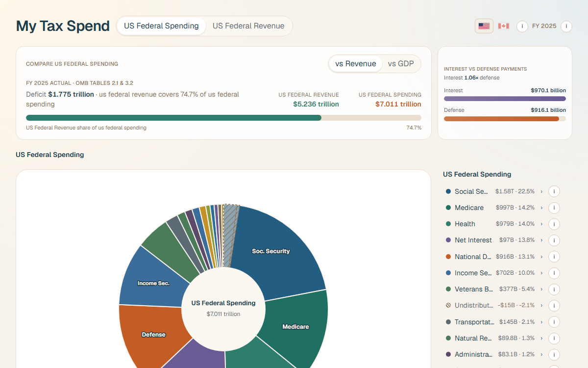Click the Interest 1.06× defense text
The height and width of the screenshot is (368, 588).
pos(472,78)
